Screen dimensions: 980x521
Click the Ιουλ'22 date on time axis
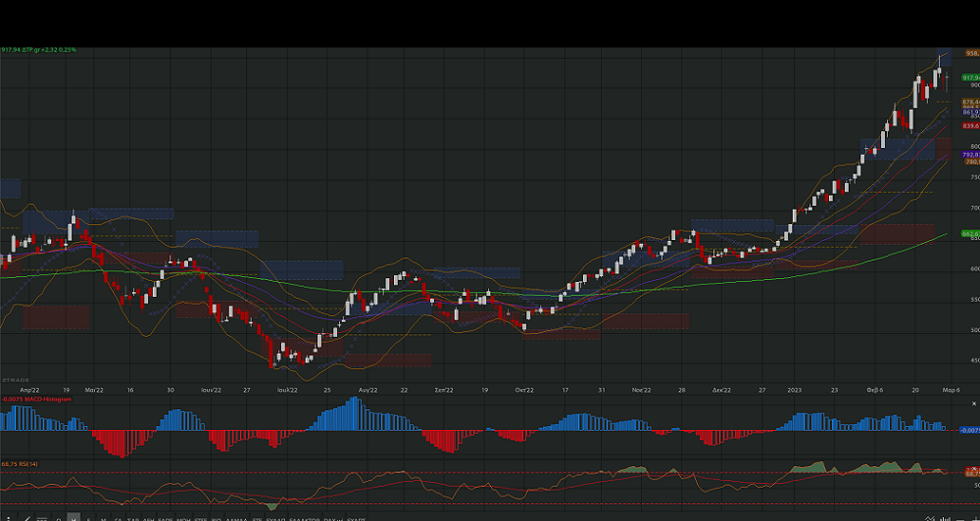click(x=287, y=390)
